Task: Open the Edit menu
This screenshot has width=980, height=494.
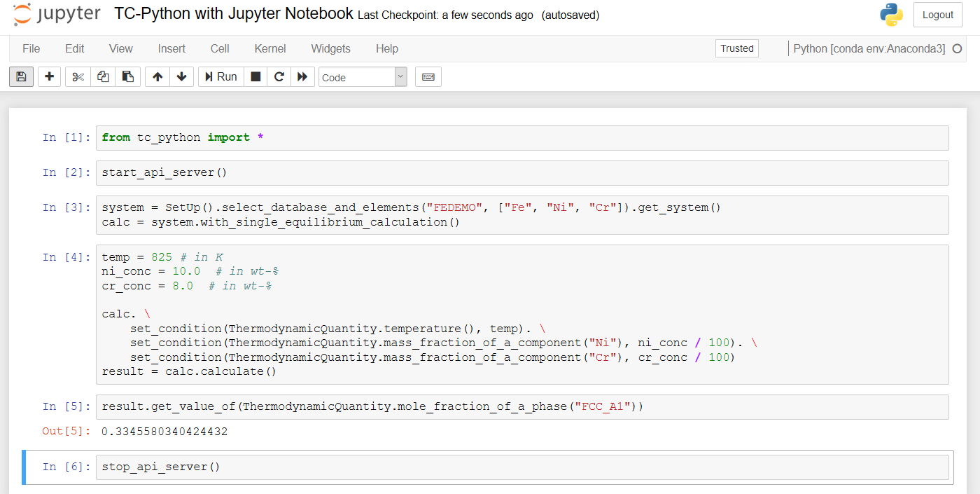Action: (75, 48)
